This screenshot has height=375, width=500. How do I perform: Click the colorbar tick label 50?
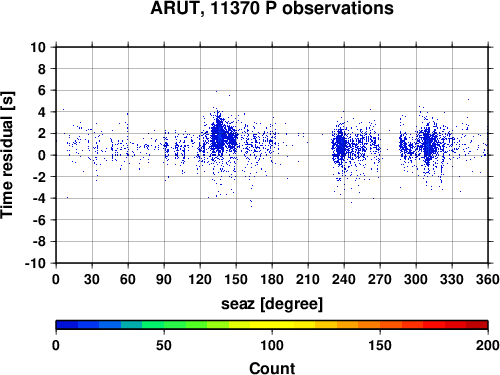point(164,345)
